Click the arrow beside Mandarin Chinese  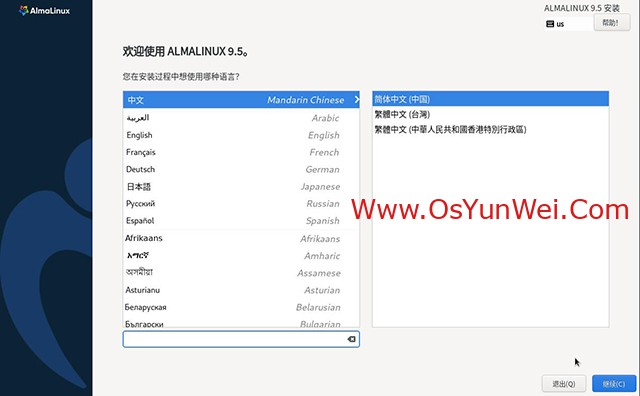[356, 99]
